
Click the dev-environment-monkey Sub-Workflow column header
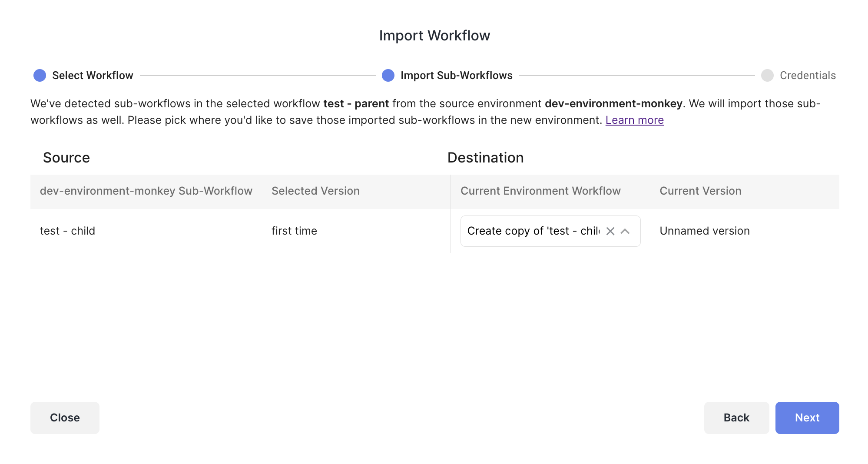pyautogui.click(x=146, y=191)
